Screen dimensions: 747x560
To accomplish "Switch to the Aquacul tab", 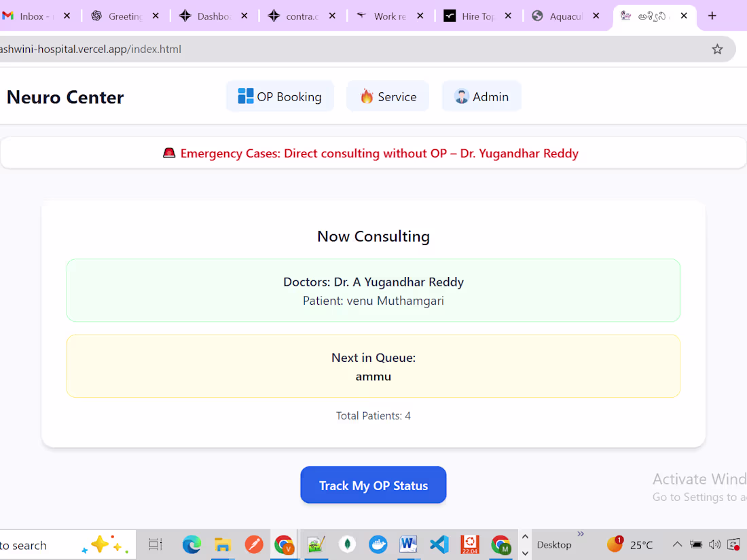I will click(x=558, y=16).
